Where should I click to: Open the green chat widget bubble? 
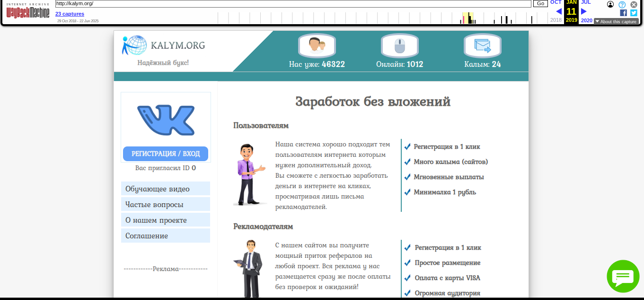coord(623,276)
